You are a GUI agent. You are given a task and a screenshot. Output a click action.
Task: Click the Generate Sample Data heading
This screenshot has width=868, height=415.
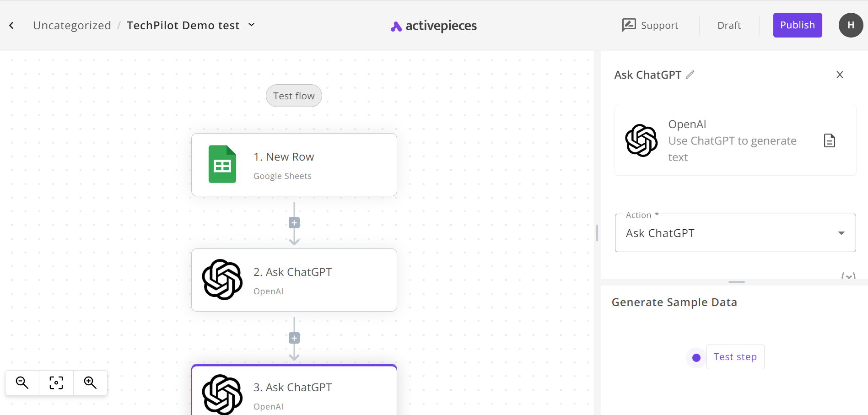(674, 302)
